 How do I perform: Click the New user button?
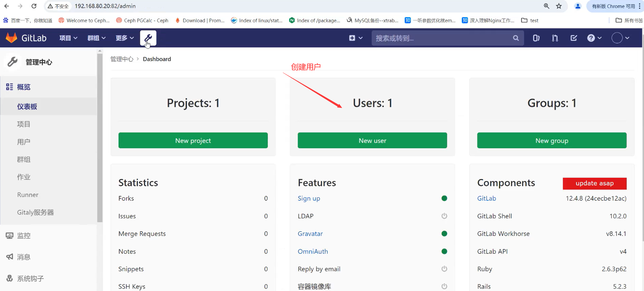(x=372, y=141)
